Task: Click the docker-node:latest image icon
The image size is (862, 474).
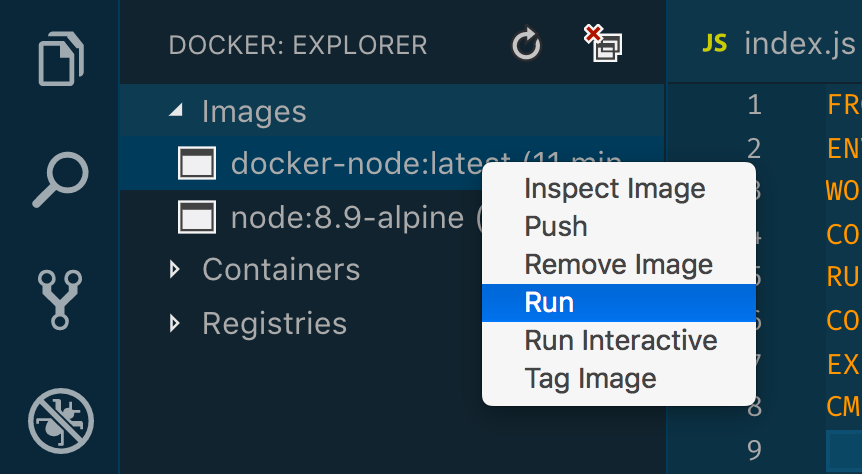Action: pos(197,163)
